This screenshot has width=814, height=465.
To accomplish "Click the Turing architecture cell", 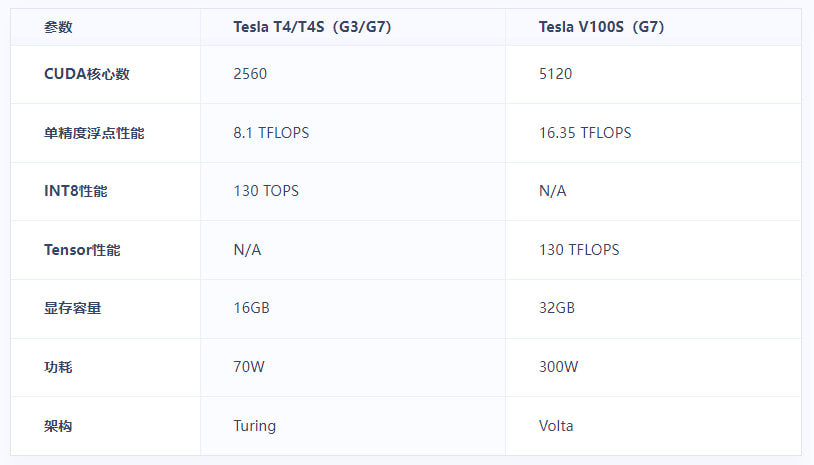I will tap(254, 426).
